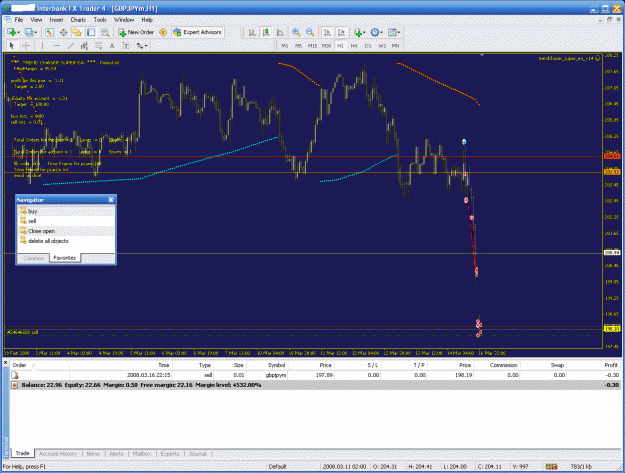Select the equidistant channel tool
Screen dimensions: 625x473
[x=84, y=46]
